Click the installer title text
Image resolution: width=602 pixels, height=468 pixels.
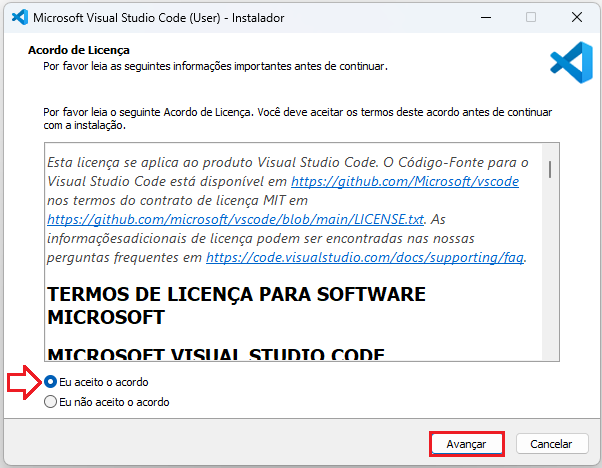159,18
